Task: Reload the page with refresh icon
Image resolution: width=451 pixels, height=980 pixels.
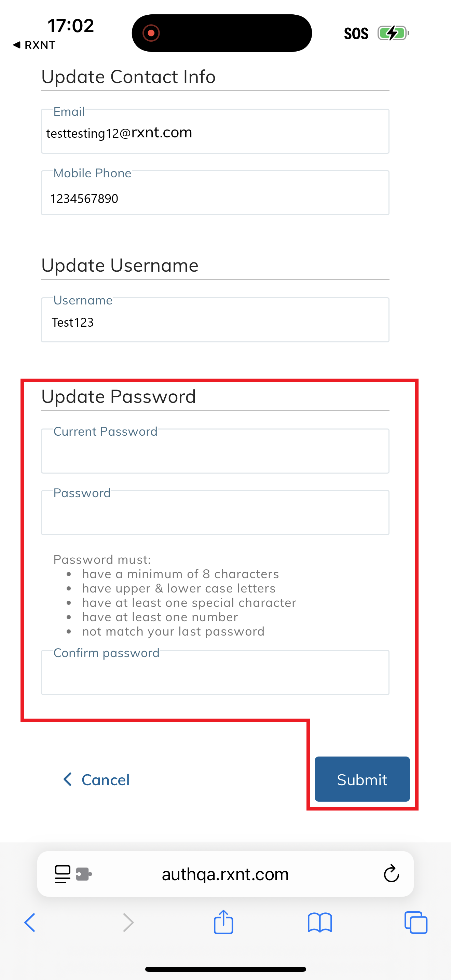Action: point(391,873)
